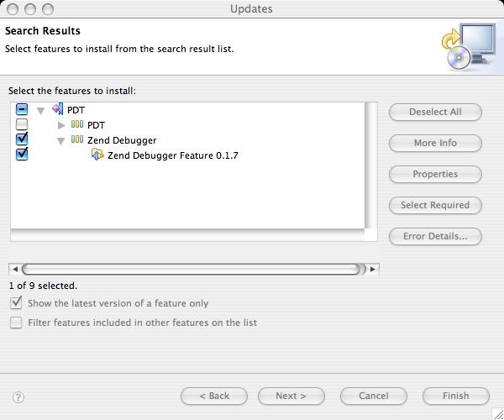The width and height of the screenshot is (504, 420).
Task: Click the 'Search Results' heading
Action: 43,31
